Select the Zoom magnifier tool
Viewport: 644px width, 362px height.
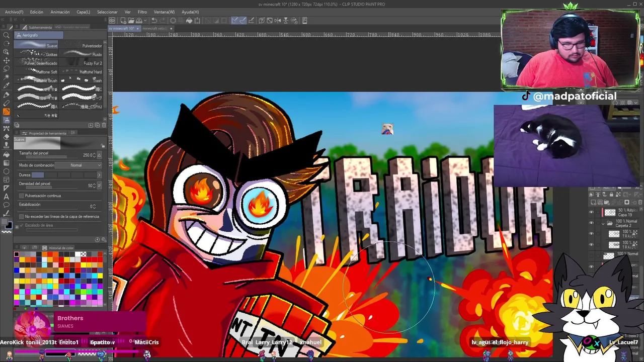click(x=7, y=35)
